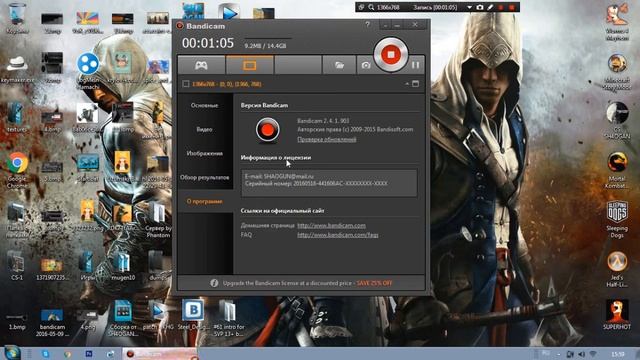640x360 pixels.
Task: Open the Recycle Bin desktop icon
Action: coord(17,18)
